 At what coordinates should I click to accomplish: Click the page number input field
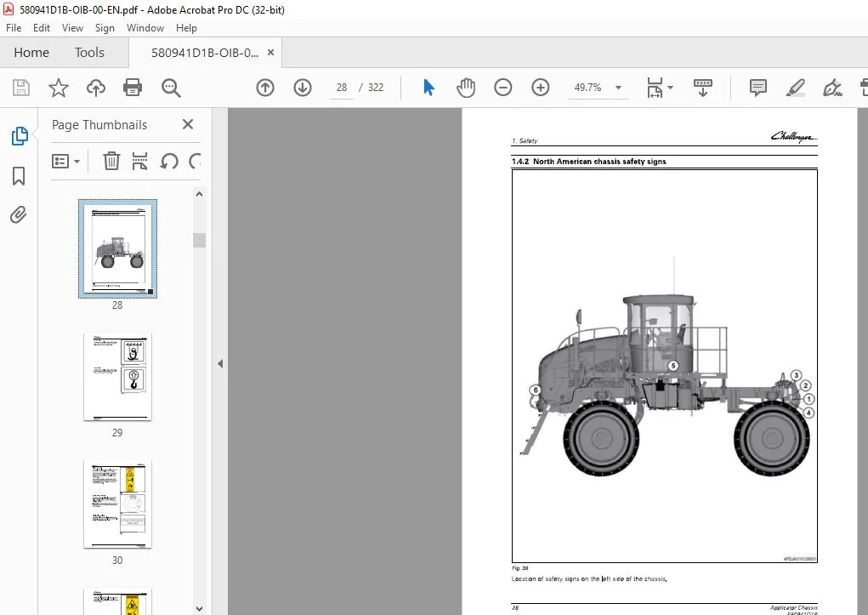[342, 88]
